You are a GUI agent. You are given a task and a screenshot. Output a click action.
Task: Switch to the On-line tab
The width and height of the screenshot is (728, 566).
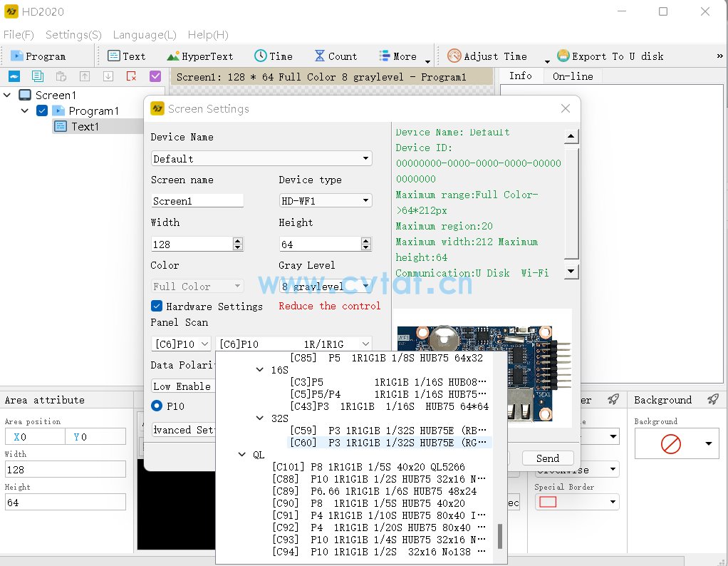(573, 76)
